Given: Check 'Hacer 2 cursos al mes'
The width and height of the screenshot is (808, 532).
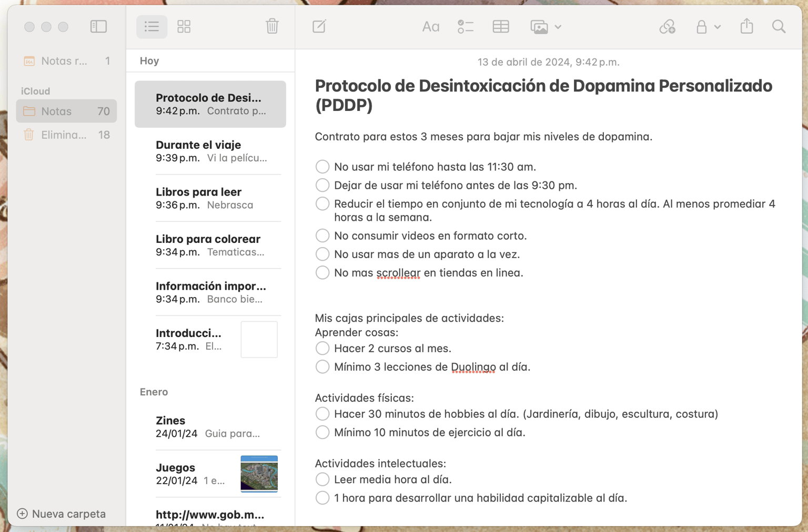Looking at the screenshot, I should click(322, 348).
